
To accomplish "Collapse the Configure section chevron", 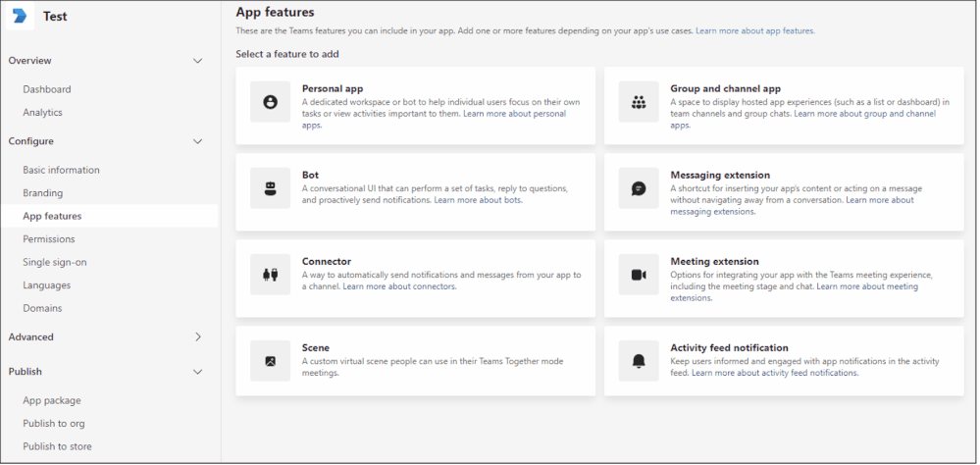I will coord(197,141).
